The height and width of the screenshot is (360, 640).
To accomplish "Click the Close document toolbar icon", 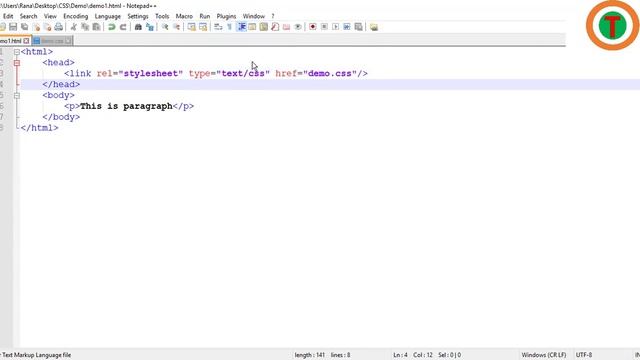I will point(36,27).
